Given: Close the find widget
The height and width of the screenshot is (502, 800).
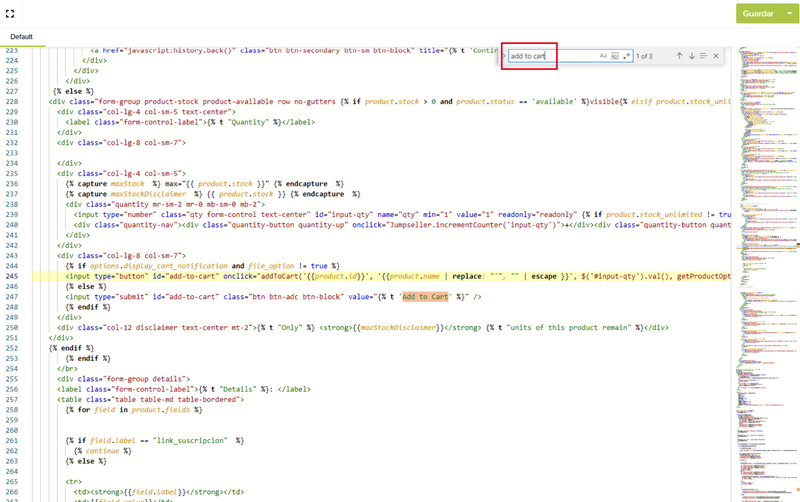Looking at the screenshot, I should click(x=716, y=56).
